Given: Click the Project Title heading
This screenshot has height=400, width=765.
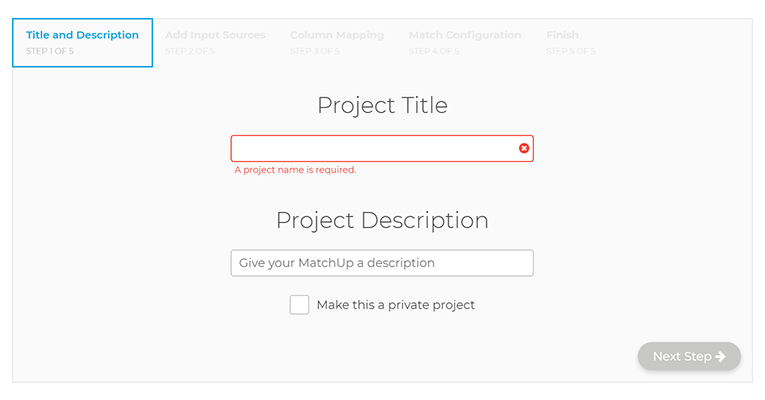Looking at the screenshot, I should pyautogui.click(x=382, y=105).
